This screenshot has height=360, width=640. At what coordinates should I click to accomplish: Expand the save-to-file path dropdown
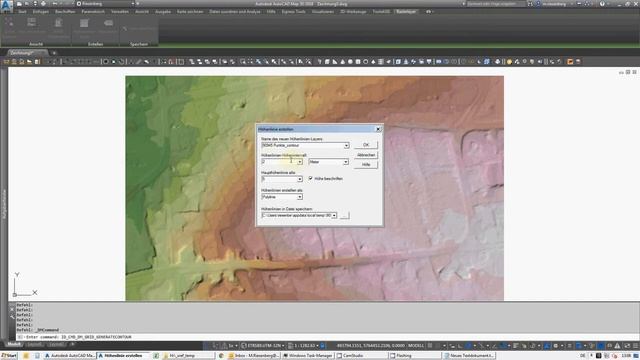click(334, 215)
